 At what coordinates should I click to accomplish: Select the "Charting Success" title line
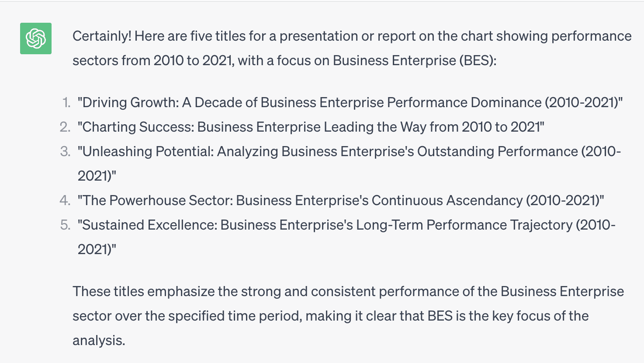311,127
